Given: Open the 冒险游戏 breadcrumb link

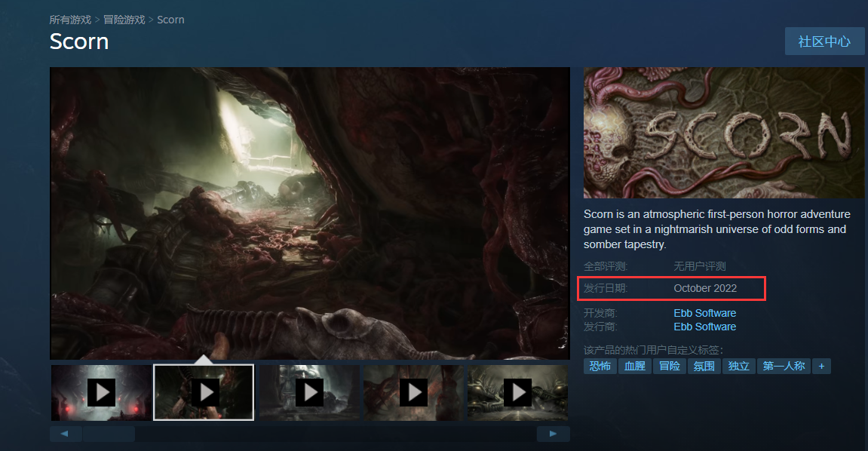Looking at the screenshot, I should click(124, 20).
